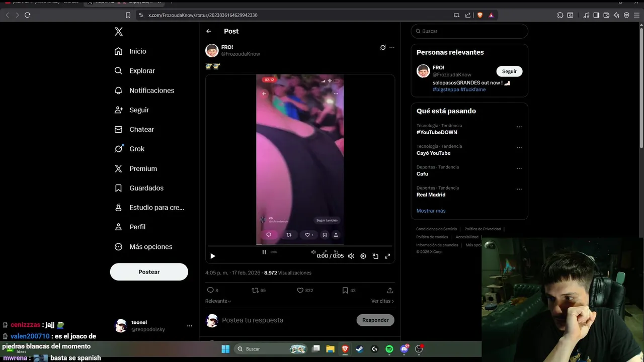
Task: Click the Postea tu respuesta field
Action: (x=253, y=320)
